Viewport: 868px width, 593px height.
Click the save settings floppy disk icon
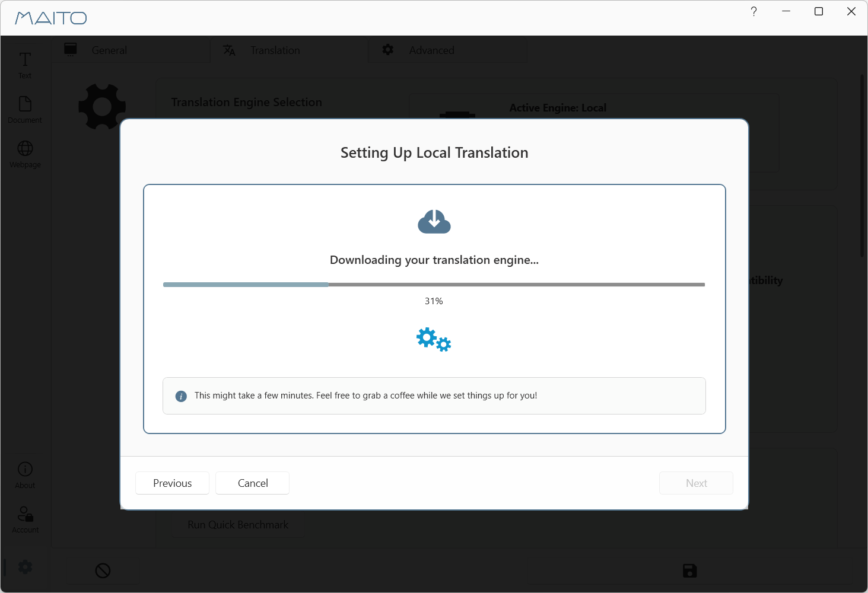pyautogui.click(x=689, y=570)
